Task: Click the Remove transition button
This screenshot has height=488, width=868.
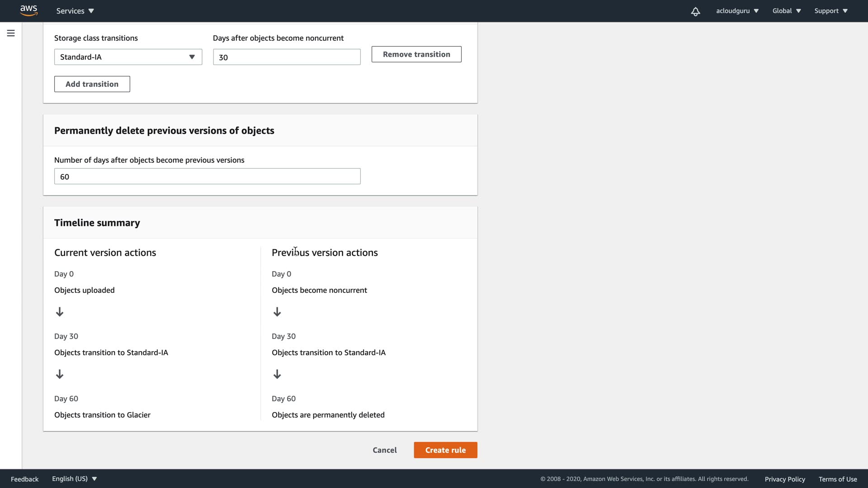Action: 416,54
